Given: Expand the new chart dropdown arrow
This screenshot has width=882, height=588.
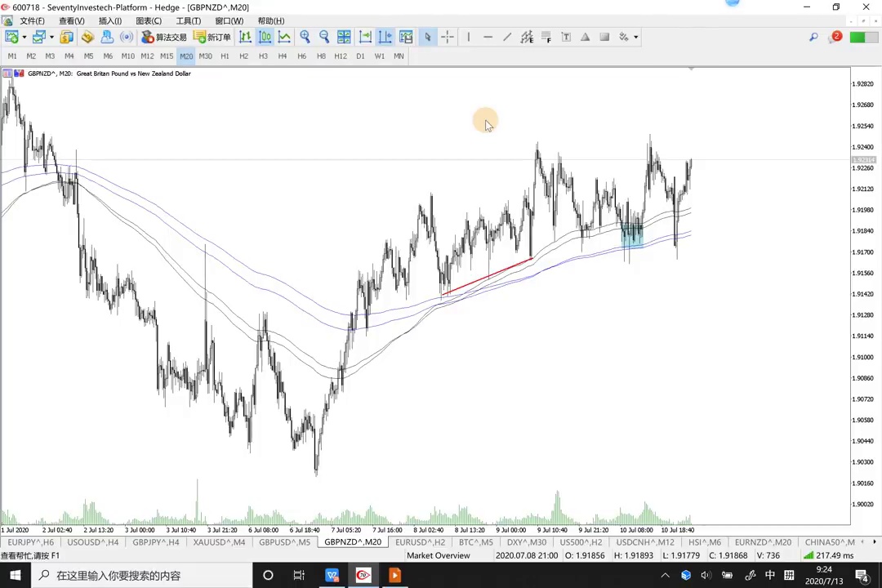Looking at the screenshot, I should [x=24, y=37].
